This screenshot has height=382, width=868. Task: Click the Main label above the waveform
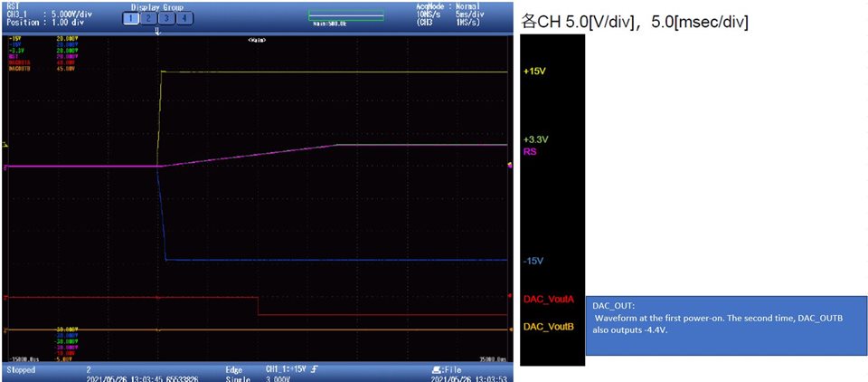click(256, 39)
